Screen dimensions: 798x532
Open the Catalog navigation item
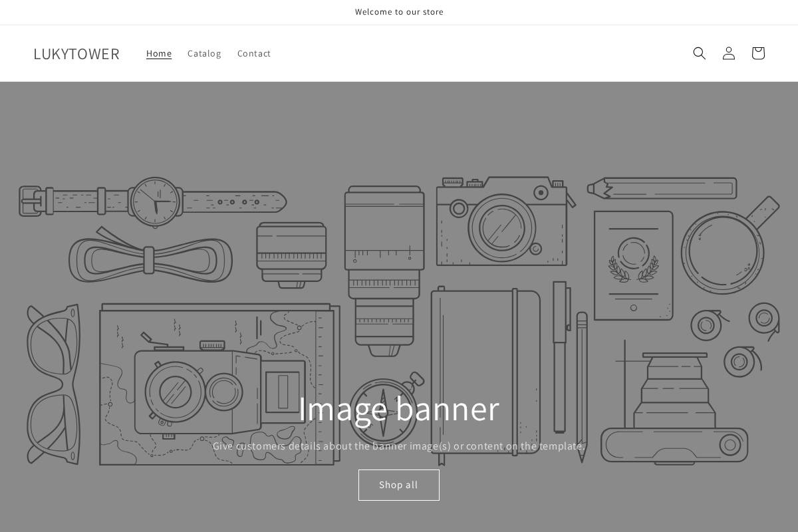[204, 53]
